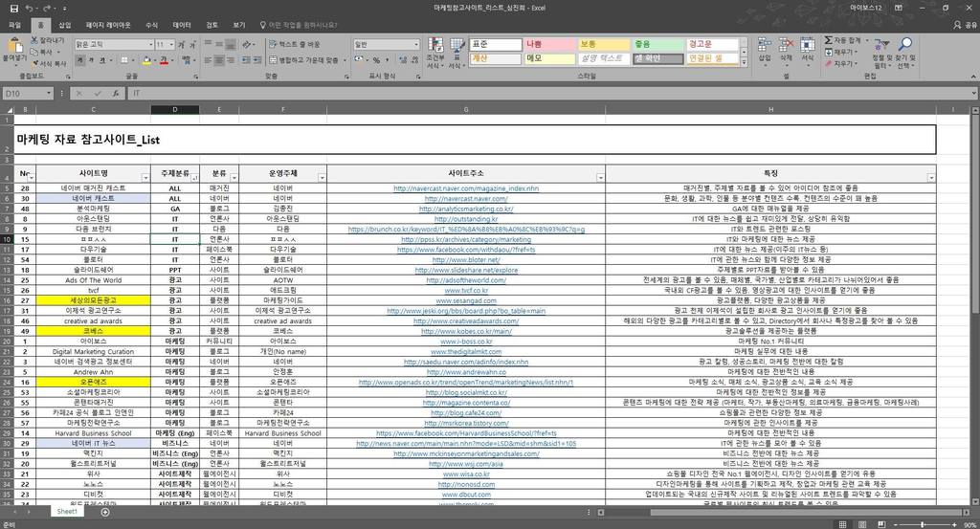Click the Insert Function fx icon

coord(116,93)
